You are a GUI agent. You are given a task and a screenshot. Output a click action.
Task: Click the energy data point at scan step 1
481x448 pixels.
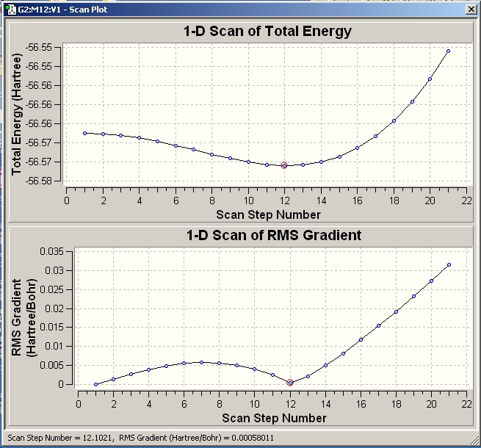click(x=85, y=133)
